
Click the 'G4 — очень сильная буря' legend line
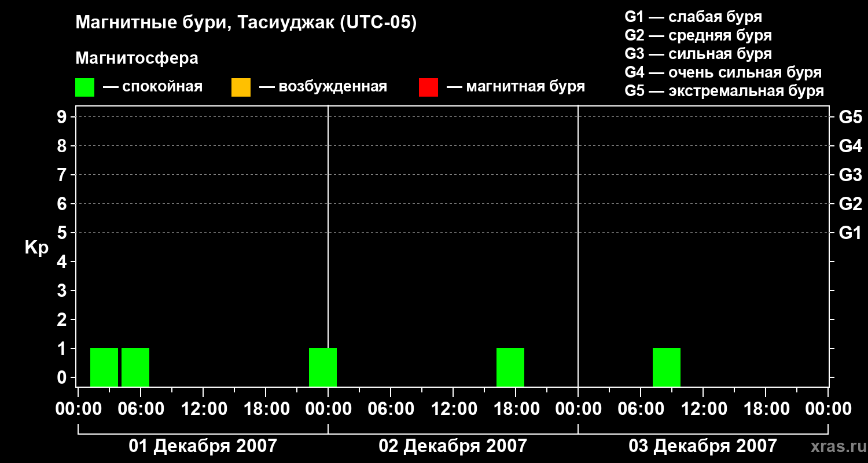[723, 72]
